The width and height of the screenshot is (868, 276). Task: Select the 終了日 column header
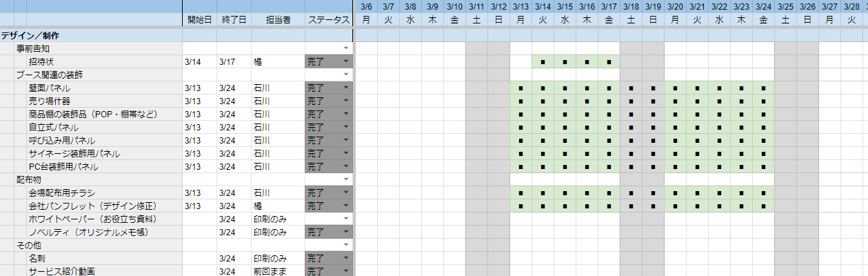(x=234, y=20)
